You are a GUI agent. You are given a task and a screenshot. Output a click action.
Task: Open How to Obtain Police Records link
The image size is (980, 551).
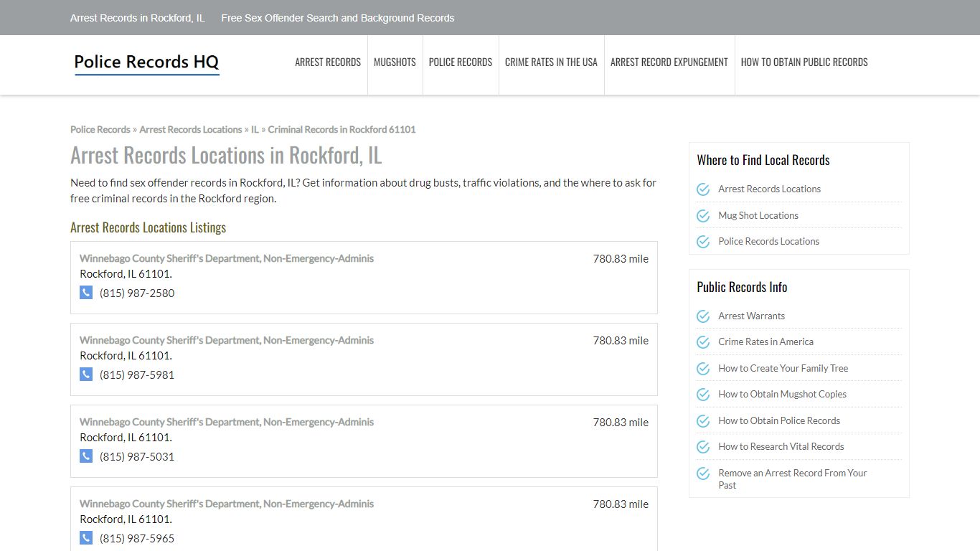click(779, 421)
